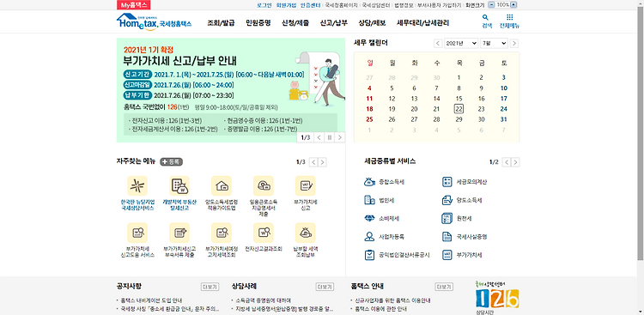Click the Hometax logo
Image resolution: width=644 pixels, height=315 pixels.
[154, 21]
